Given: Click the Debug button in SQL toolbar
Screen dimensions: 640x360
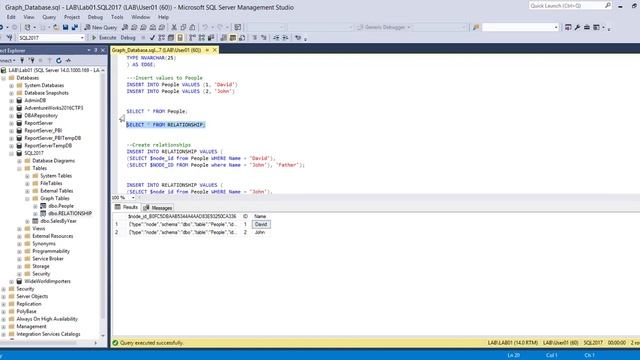Looking at the screenshot, I should pos(128,38).
